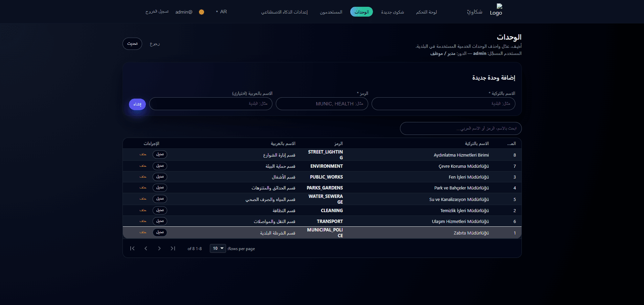Open لوحة التحكم from the navbar
Image resolution: width=644 pixels, height=305 pixels.
click(x=426, y=12)
